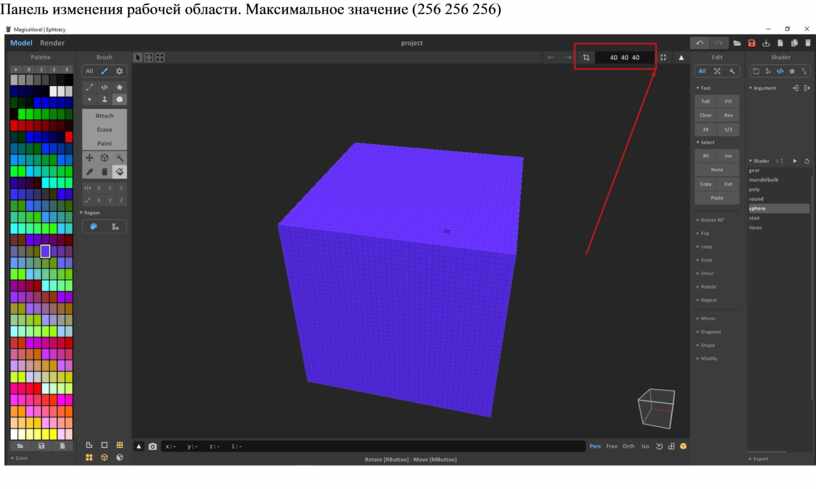This screenshot has width=816, height=489.
Task: Click the fit model size icon
Action: point(663,58)
